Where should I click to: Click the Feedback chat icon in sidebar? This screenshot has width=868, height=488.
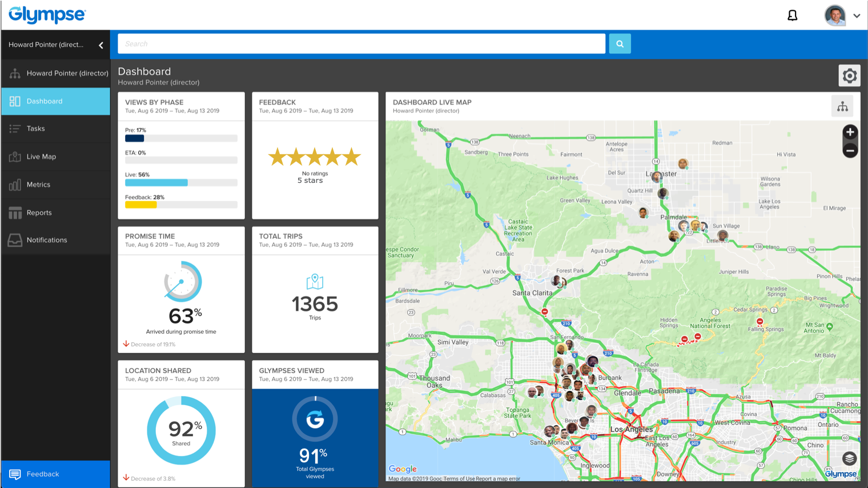click(x=15, y=474)
